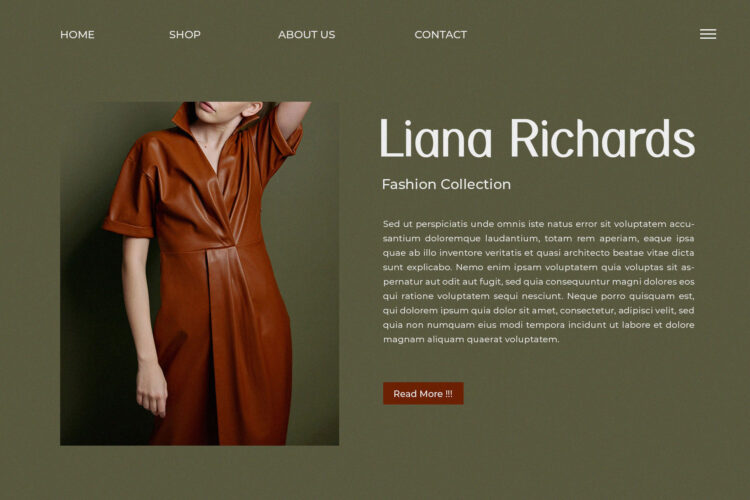This screenshot has height=500, width=750.
Task: Click the last line magnam aliquam quaerat voluptatem
Action: click(x=471, y=339)
